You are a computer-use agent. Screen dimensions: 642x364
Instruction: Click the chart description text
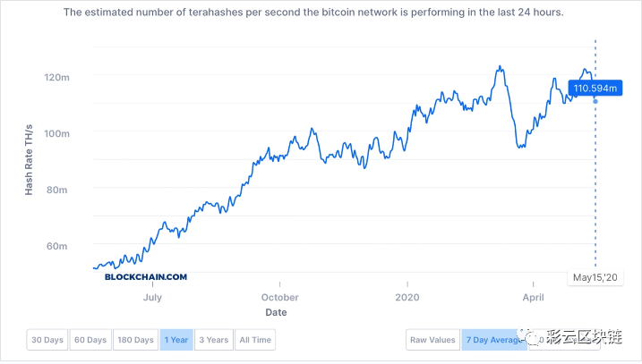(313, 13)
